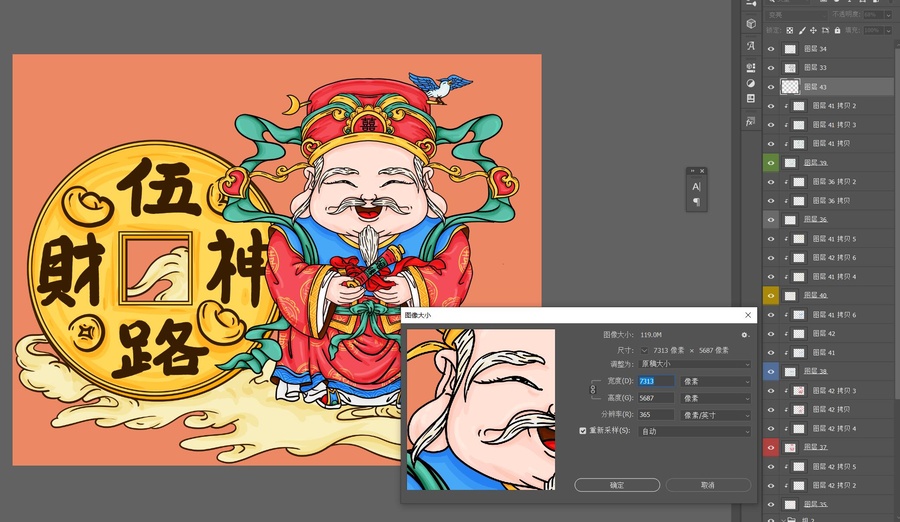Screen dimensions: 900x522
Task: Collapse the floating mini panel with double arrows
Action: tap(692, 171)
